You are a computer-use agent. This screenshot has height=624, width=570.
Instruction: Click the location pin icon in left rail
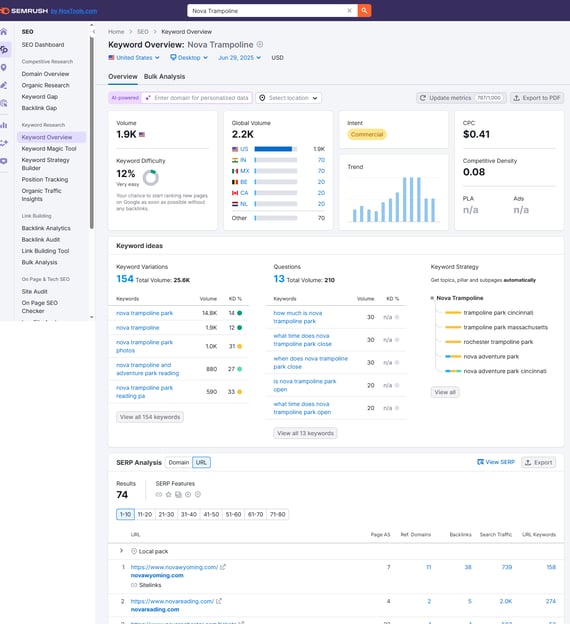coord(4,67)
